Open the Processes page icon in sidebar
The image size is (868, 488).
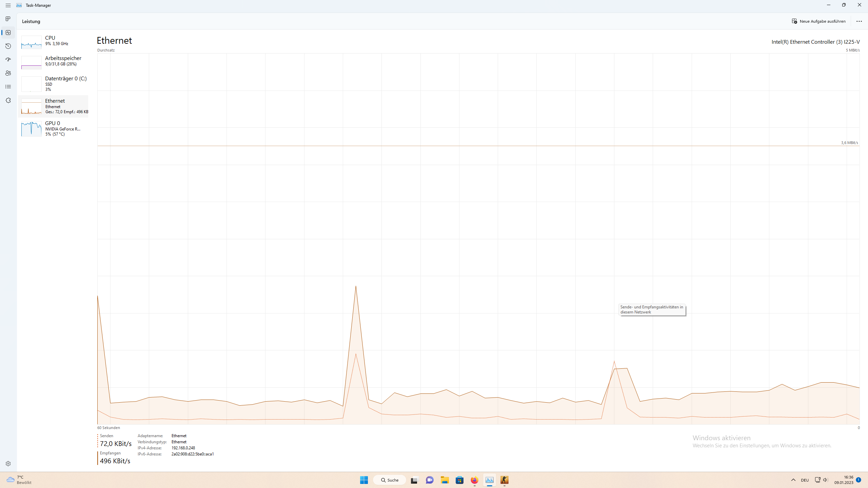(8, 19)
